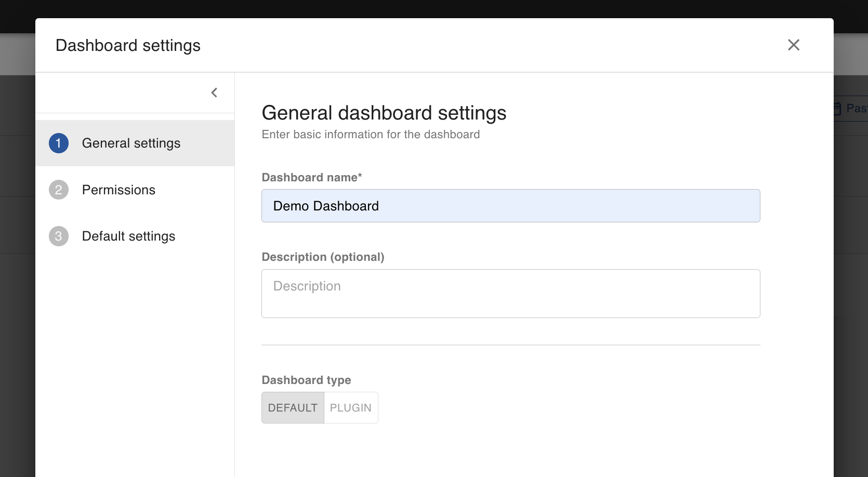
Task: Close the Dashboard settings dialog
Action: 793,45
